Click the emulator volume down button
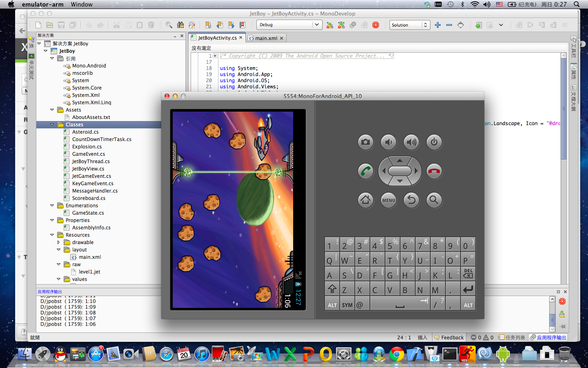Image resolution: width=588 pixels, height=368 pixels. pyautogui.click(x=388, y=142)
